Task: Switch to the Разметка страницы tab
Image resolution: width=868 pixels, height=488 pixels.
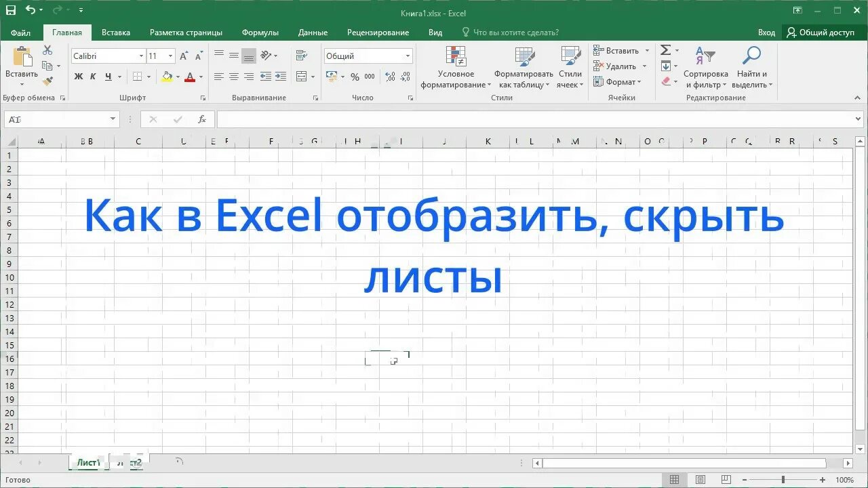Action: pos(186,33)
